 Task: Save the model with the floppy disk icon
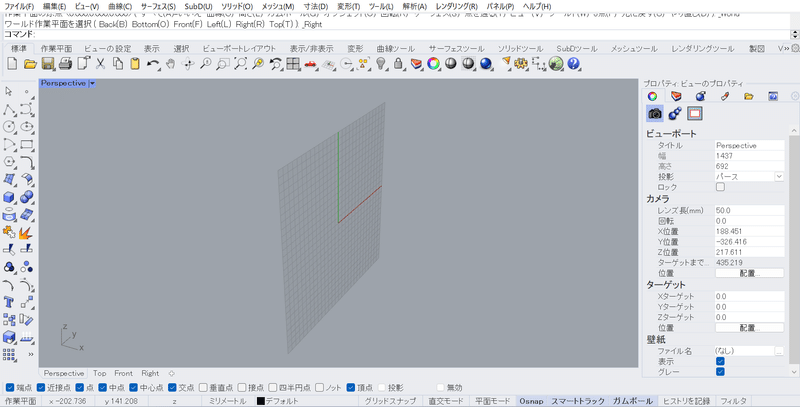coord(48,64)
